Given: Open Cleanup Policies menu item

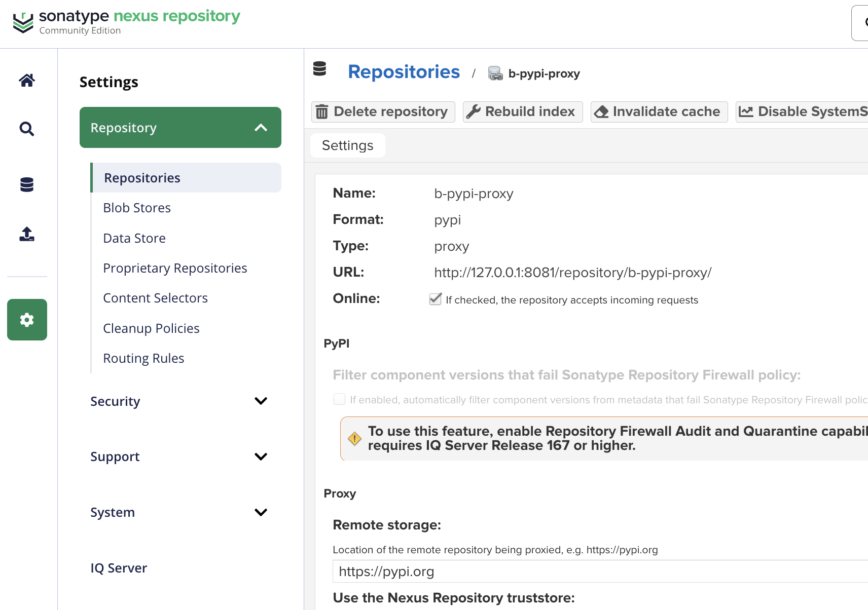Looking at the screenshot, I should (x=151, y=328).
